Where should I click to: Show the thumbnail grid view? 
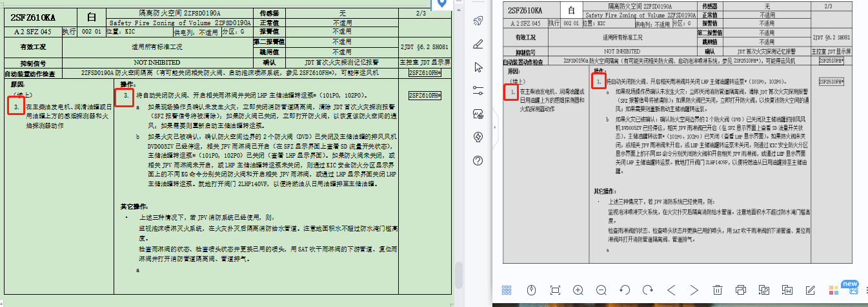click(507, 290)
